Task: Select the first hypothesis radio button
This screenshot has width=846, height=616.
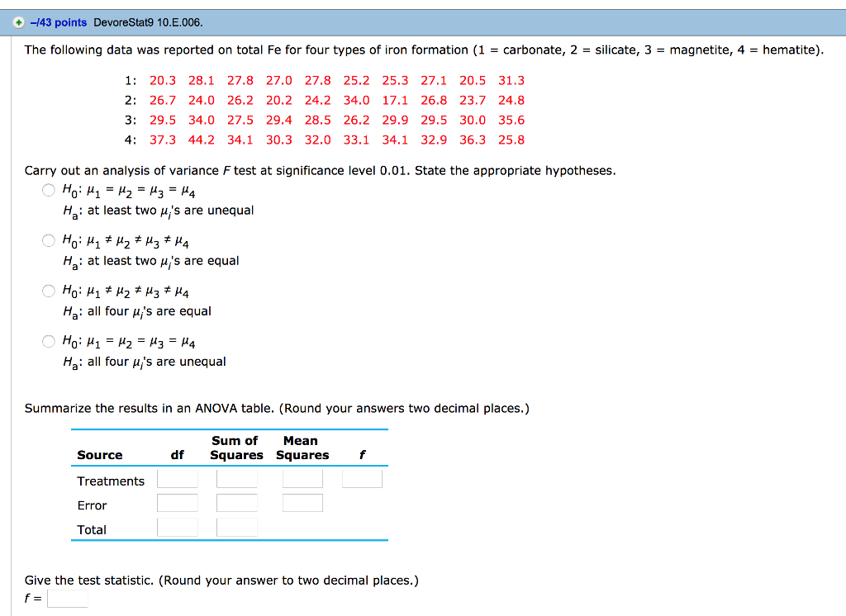Action: point(48,190)
